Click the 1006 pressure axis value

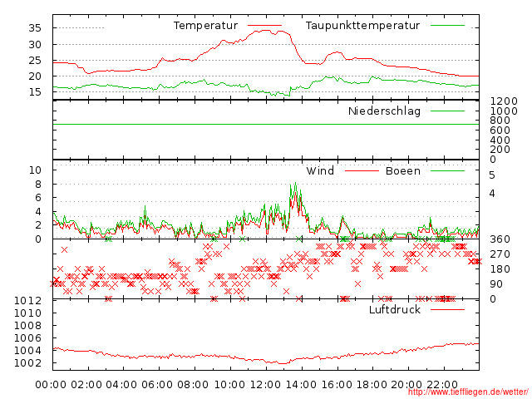click(27, 338)
